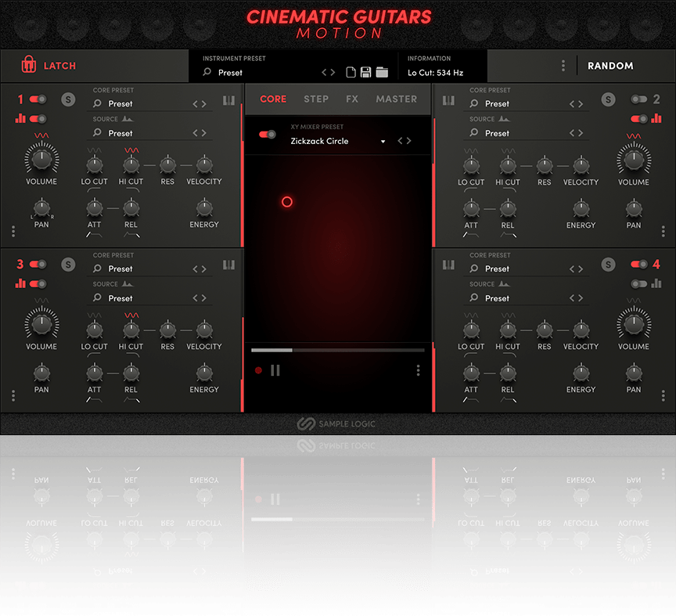Save the instrument preset with the floppy icon
The width and height of the screenshot is (676, 616).
point(365,73)
